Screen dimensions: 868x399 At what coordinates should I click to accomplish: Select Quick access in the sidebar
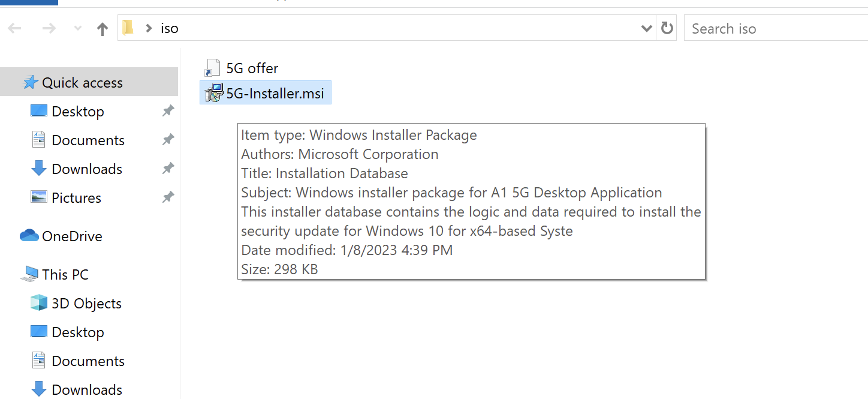tap(82, 81)
